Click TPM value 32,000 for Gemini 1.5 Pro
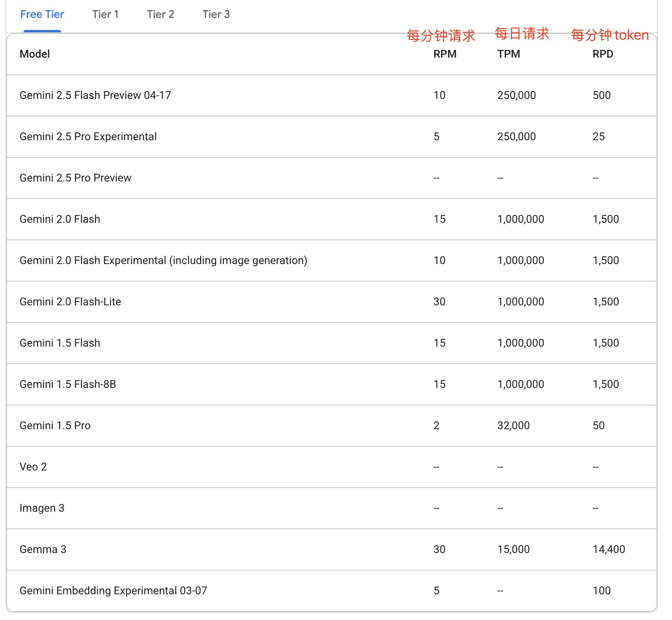Screen dimensions: 672x620 pos(514,425)
